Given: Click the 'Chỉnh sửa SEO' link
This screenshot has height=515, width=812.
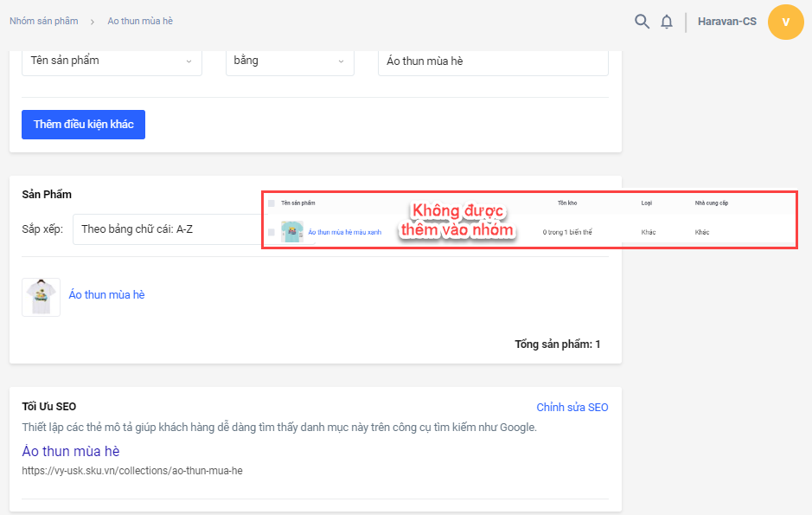Looking at the screenshot, I should pyautogui.click(x=572, y=407).
